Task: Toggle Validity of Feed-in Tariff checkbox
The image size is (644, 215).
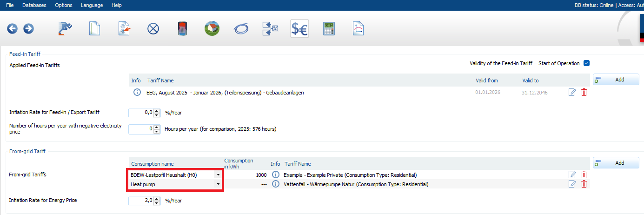Action: coord(586,63)
